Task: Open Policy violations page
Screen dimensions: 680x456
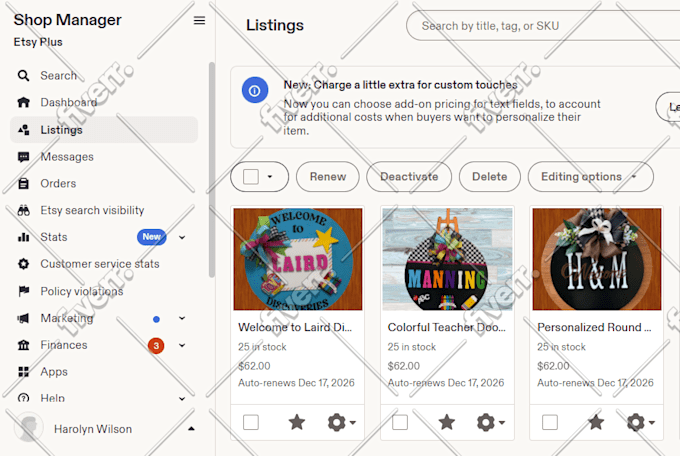Action: (82, 291)
